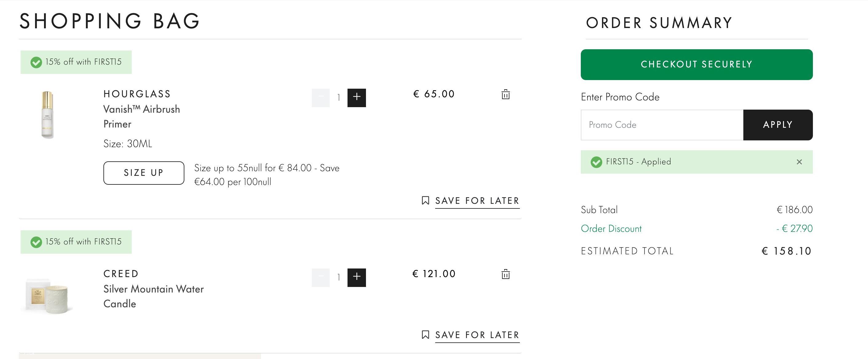
Task: Click Size Up for the primer
Action: (x=144, y=173)
